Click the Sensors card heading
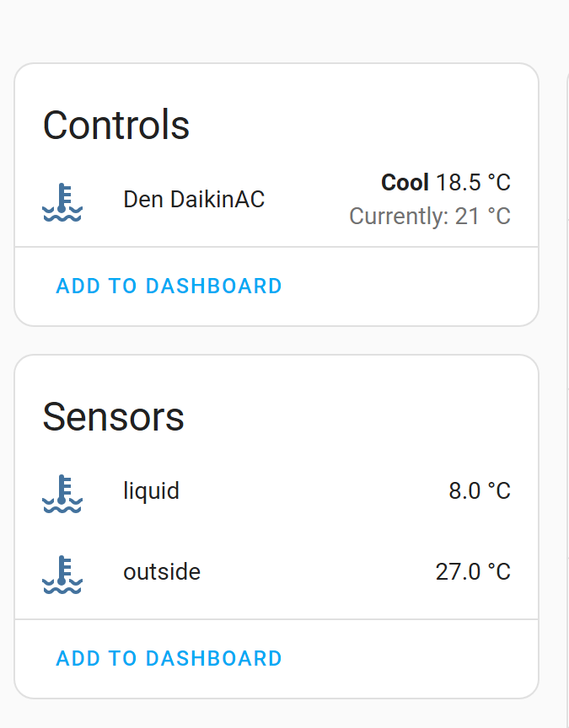Image resolution: width=569 pixels, height=728 pixels. pyautogui.click(x=113, y=417)
